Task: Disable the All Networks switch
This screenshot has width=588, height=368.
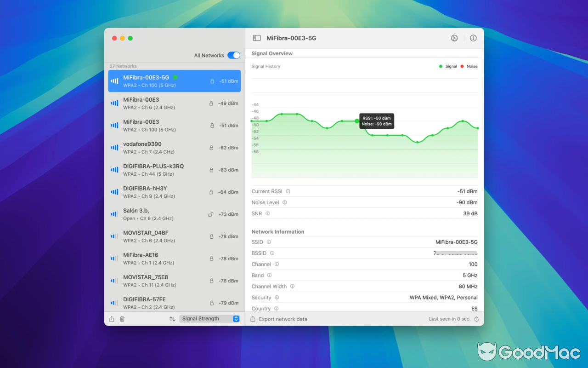Action: coord(234,55)
